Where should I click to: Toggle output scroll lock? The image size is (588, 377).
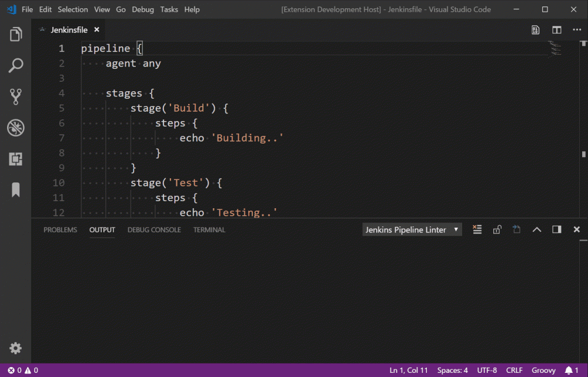(497, 229)
